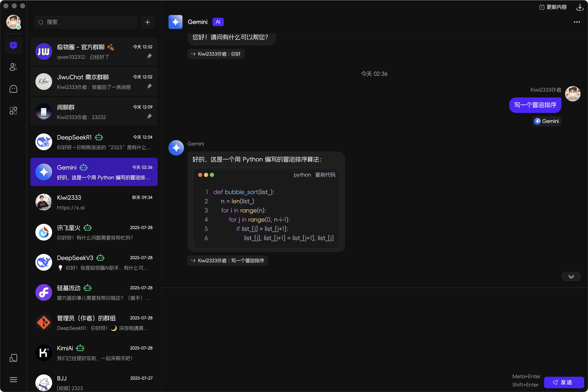588x392 pixels.
Task: Click pin icon on JiwuChat 需求群聊 row
Action: pyautogui.click(x=149, y=86)
